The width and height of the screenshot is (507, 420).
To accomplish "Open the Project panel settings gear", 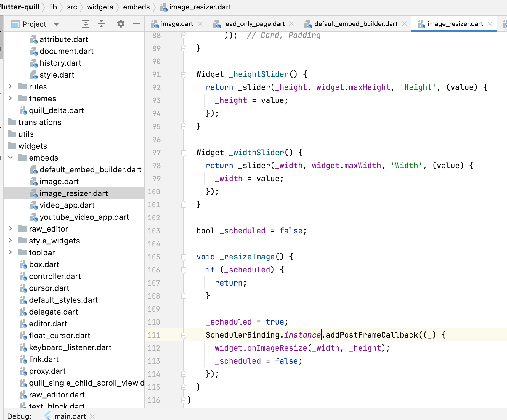I will coord(121,24).
